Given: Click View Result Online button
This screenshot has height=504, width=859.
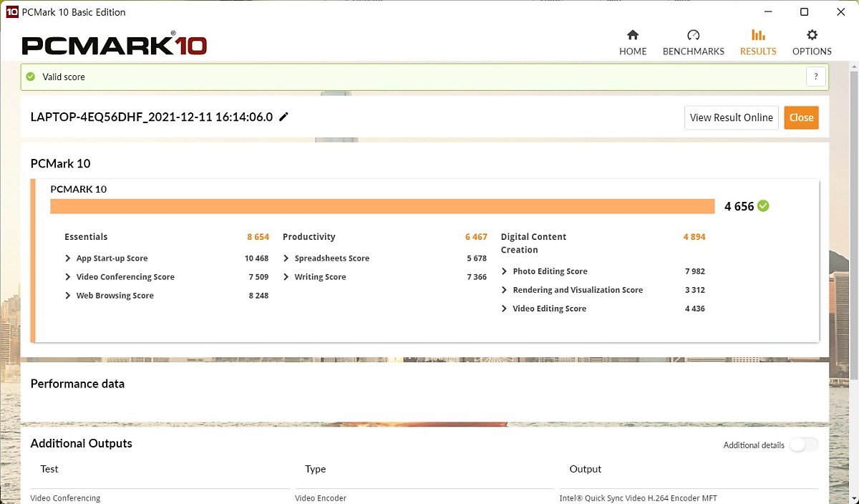Looking at the screenshot, I should [732, 117].
